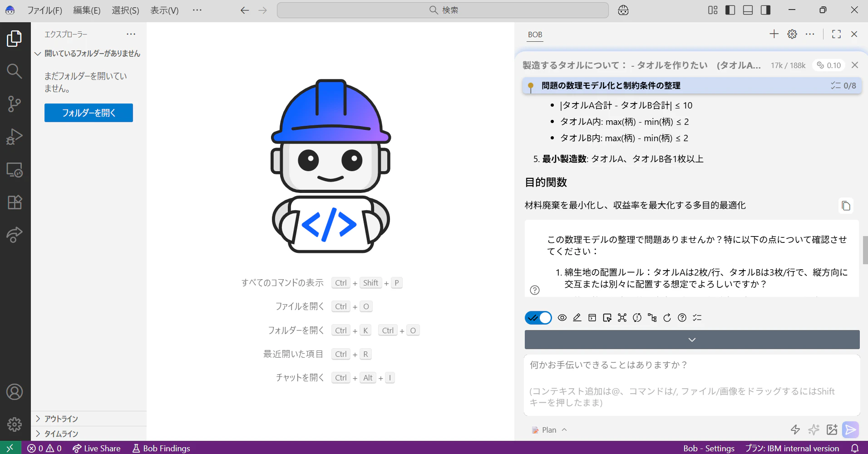Click the sparkle enhance prompt icon

tap(814, 429)
